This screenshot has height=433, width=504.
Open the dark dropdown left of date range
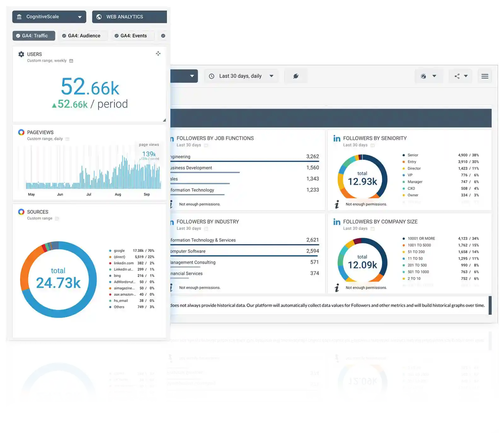(x=184, y=76)
